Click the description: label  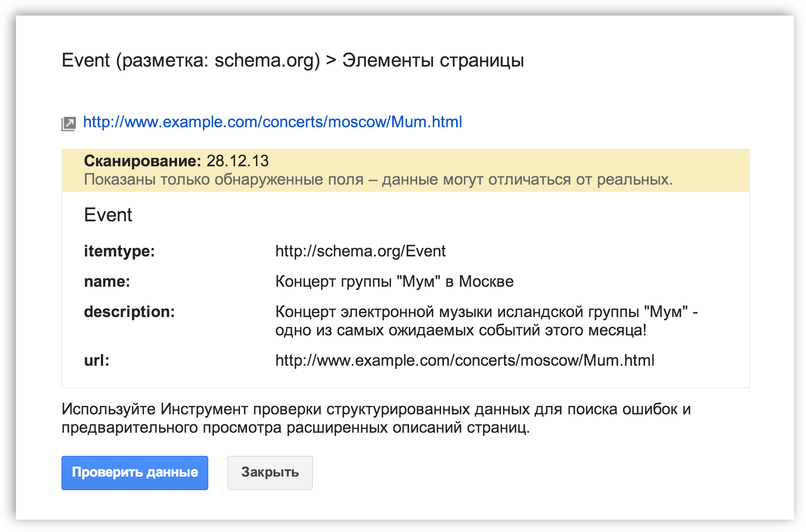[130, 312]
